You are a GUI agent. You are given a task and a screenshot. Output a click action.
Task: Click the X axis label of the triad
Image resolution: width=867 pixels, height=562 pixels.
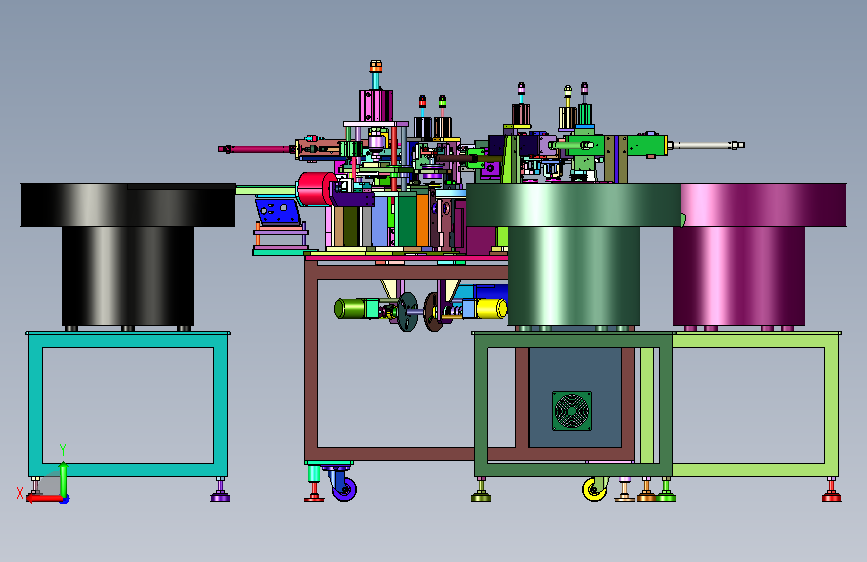tap(20, 493)
